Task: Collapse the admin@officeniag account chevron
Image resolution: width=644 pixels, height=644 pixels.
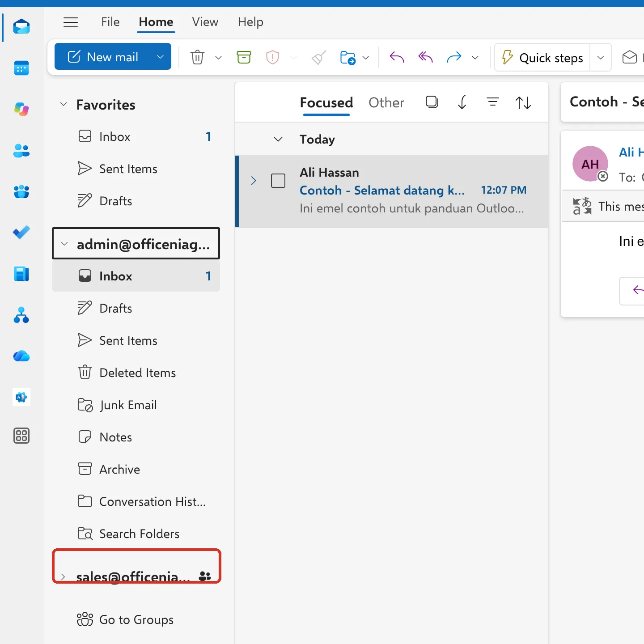Action: tap(64, 244)
